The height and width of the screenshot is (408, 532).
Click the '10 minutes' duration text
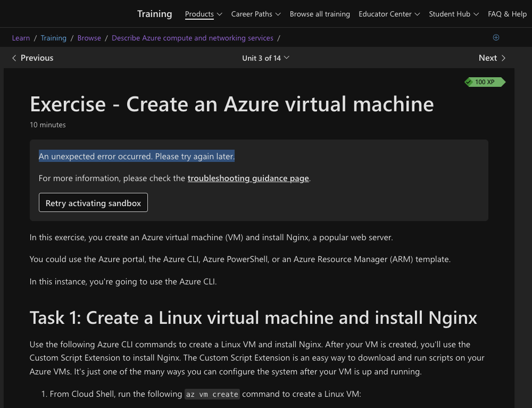[48, 125]
